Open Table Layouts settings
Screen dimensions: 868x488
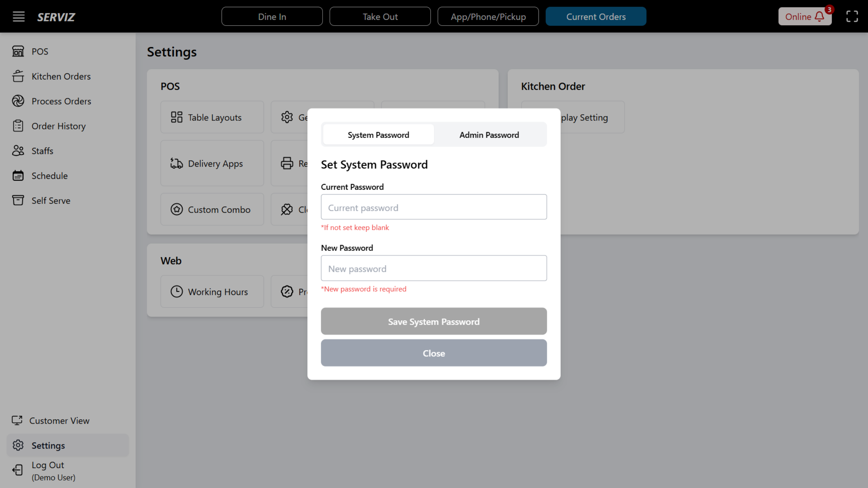(212, 117)
